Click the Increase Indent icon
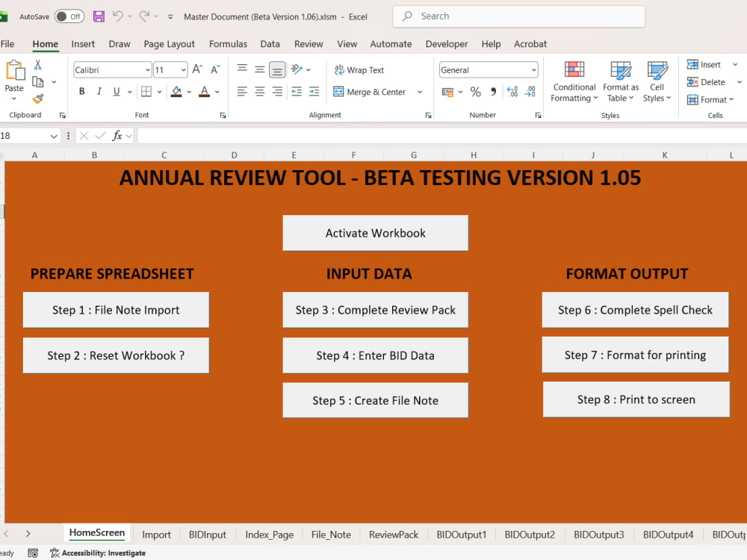The height and width of the screenshot is (560, 747). coord(314,91)
